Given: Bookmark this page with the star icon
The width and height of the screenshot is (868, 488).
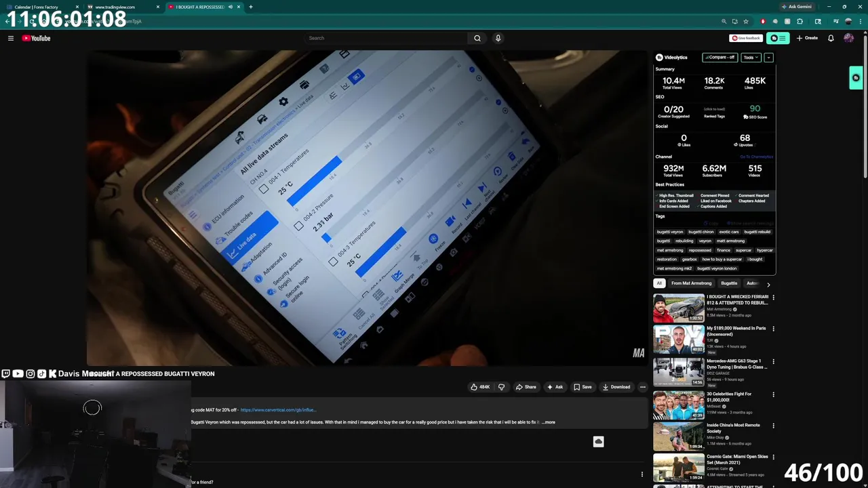Looking at the screenshot, I should click(746, 22).
